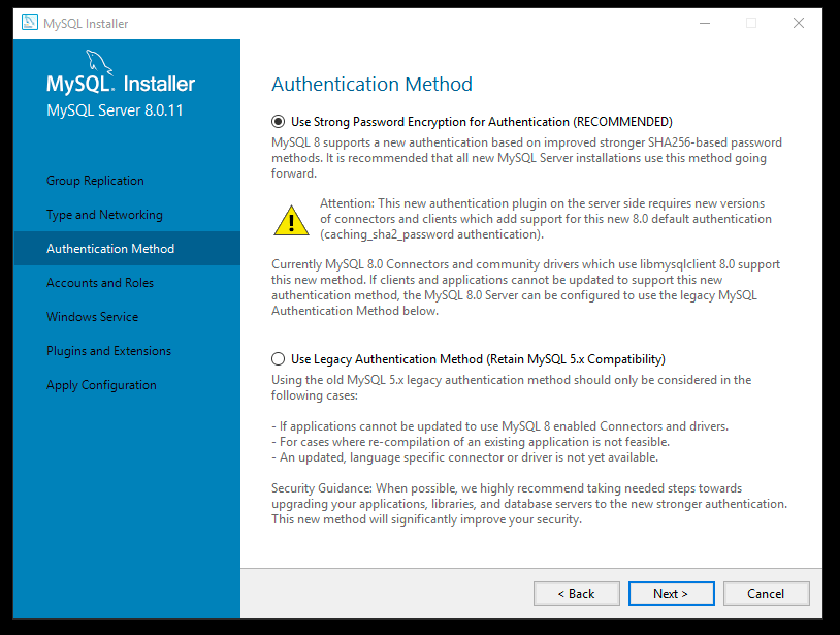The height and width of the screenshot is (635, 840).
Task: Go to Apply Configuration step
Action: [x=101, y=385]
